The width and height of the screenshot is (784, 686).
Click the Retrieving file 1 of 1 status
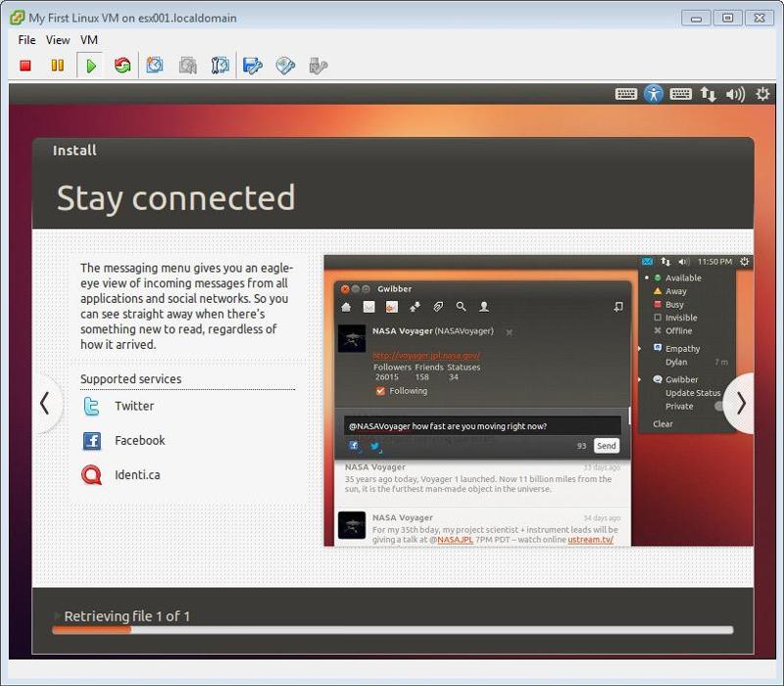click(x=127, y=616)
